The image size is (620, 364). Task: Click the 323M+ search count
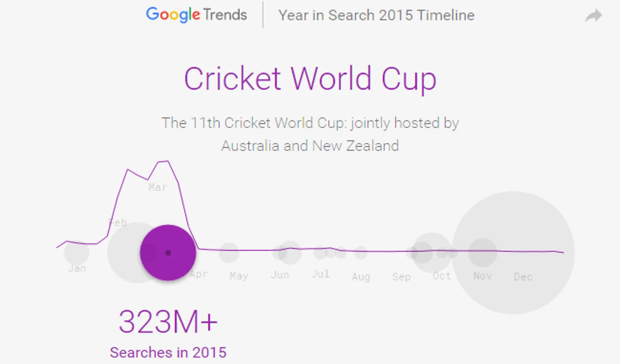[x=168, y=322]
